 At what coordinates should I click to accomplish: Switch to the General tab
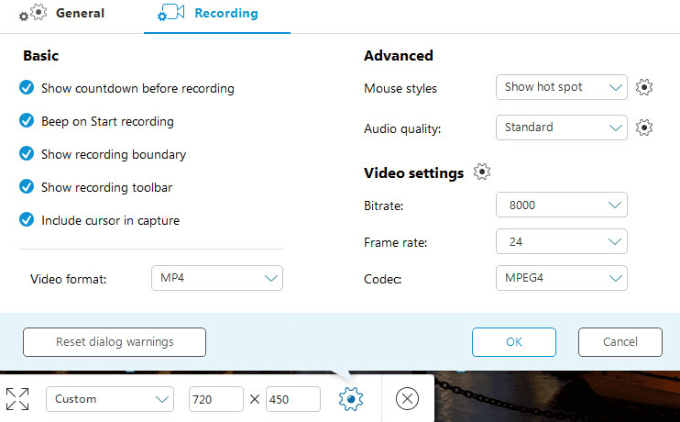pyautogui.click(x=68, y=14)
